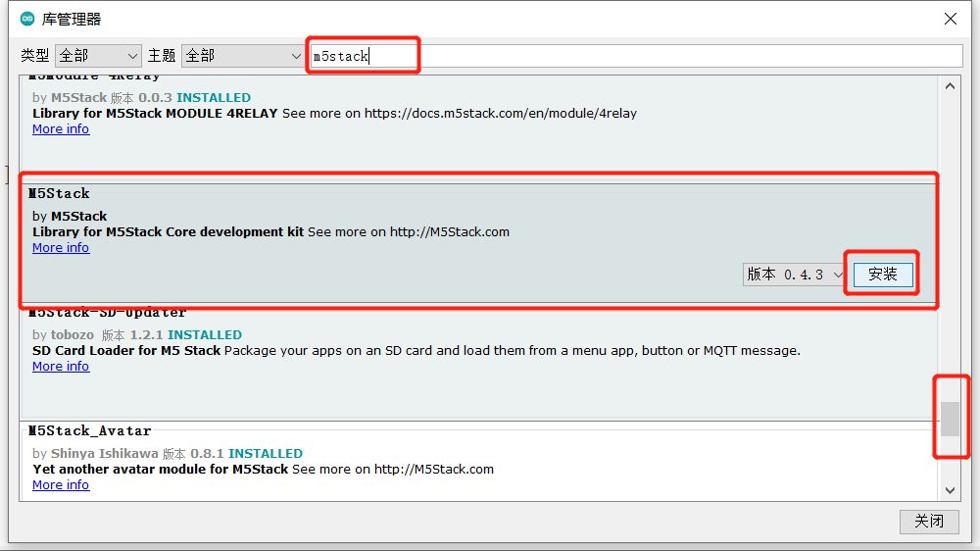Open More info for M5Stack_Avatar
The height and width of the screenshot is (551, 980).
[61, 485]
